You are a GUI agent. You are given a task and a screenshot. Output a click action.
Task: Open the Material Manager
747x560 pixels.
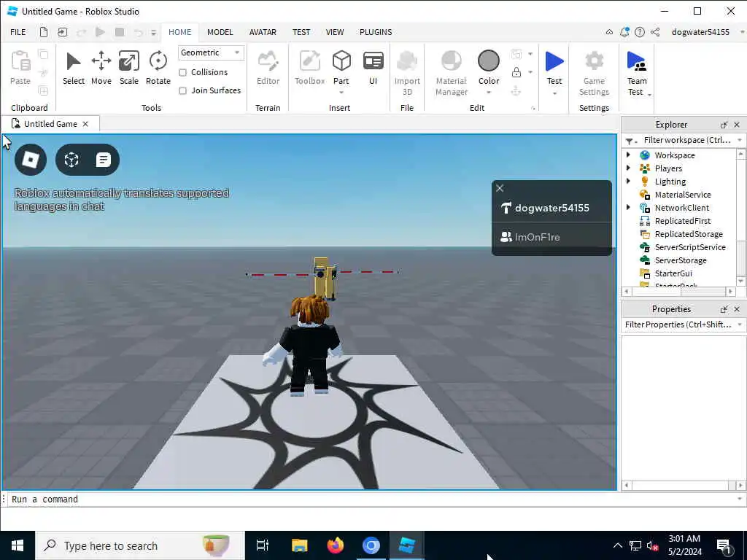[x=451, y=74]
